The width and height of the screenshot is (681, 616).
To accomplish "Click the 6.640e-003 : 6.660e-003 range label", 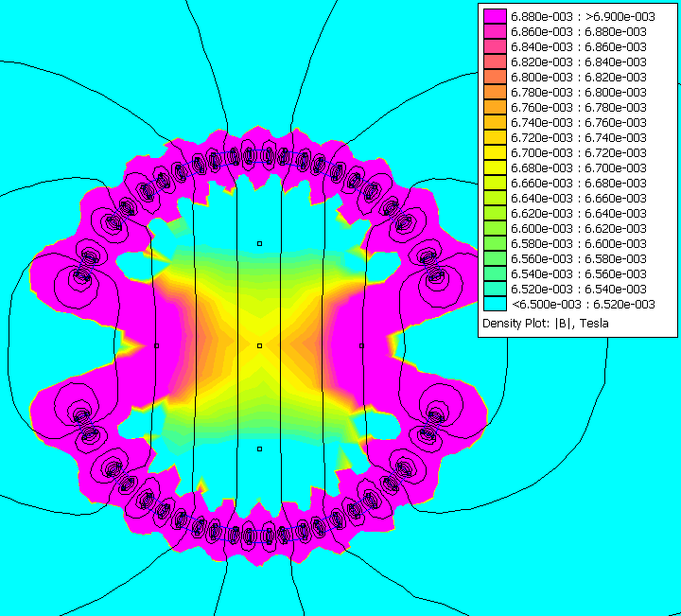I will tap(578, 198).
